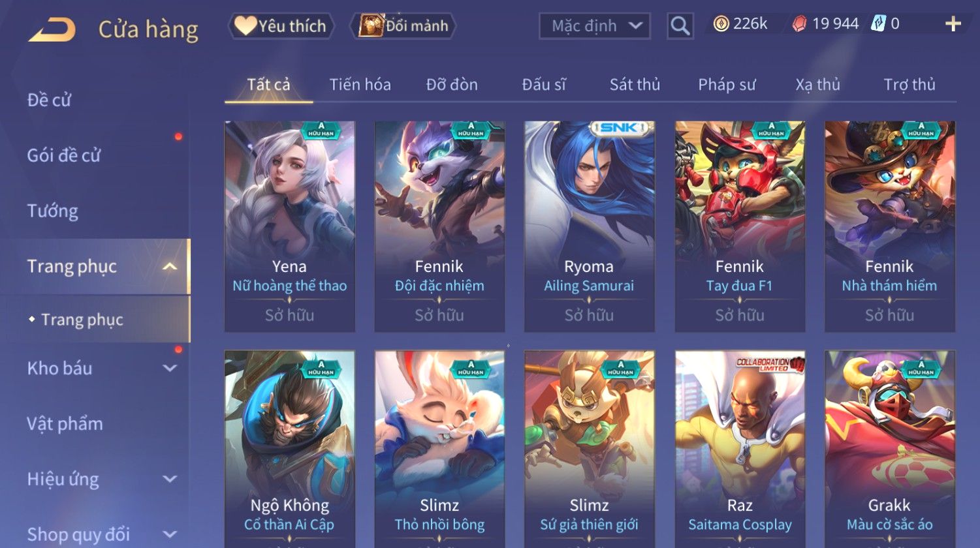Click the red gem 19 944 icon

[800, 24]
